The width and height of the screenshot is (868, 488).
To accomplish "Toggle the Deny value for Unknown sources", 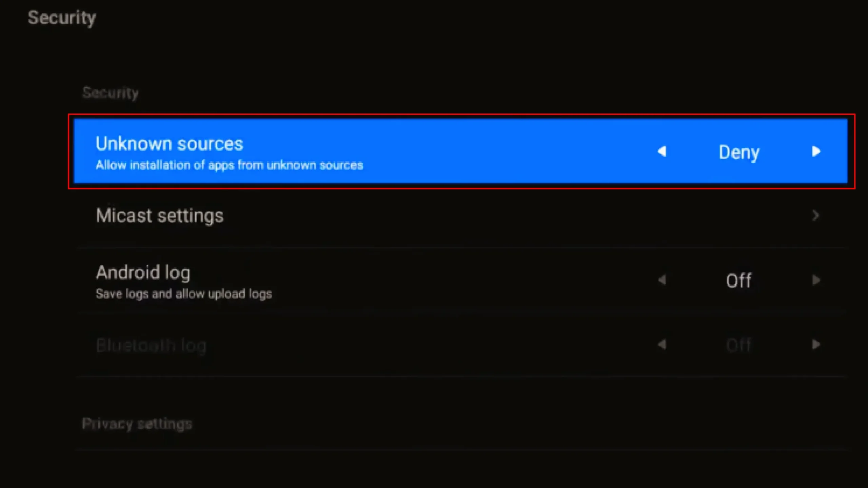I will (739, 152).
